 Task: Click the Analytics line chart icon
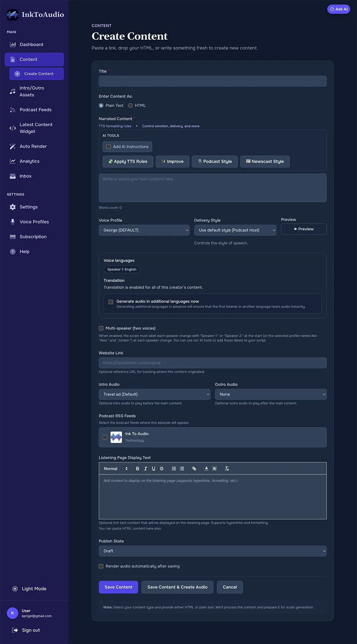tap(12, 161)
